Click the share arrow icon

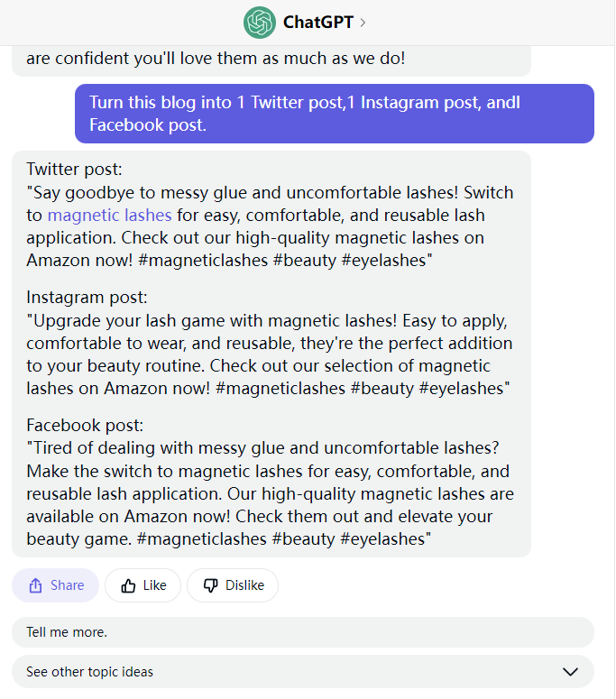tap(36, 585)
